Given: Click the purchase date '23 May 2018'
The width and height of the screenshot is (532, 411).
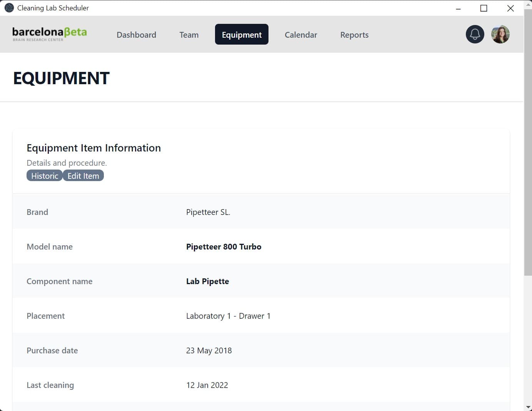Looking at the screenshot, I should [x=209, y=351].
